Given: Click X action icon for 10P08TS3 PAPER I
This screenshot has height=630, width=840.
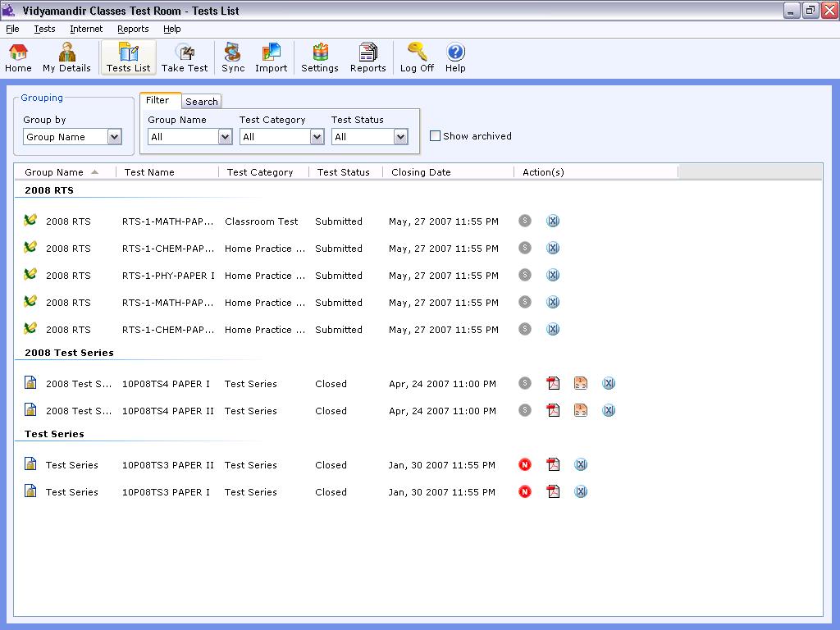Looking at the screenshot, I should (x=581, y=491).
